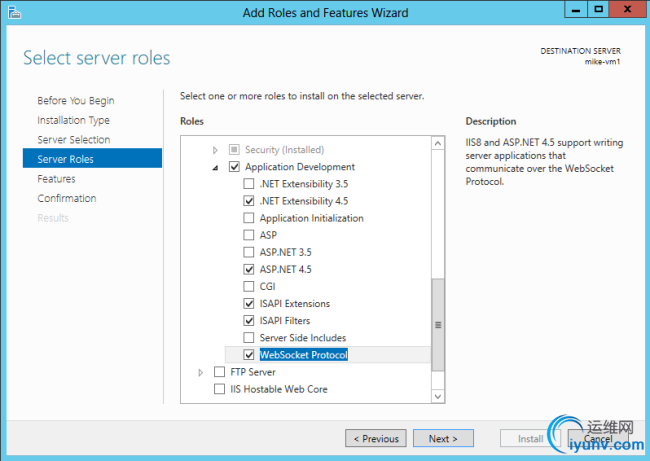This screenshot has width=650, height=461.
Task: Uncheck the .NET Extensibility 4.5 checkbox
Action: point(249,201)
